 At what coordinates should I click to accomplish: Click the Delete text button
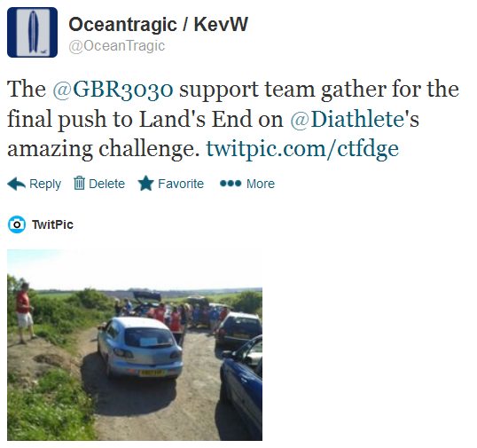point(106,184)
